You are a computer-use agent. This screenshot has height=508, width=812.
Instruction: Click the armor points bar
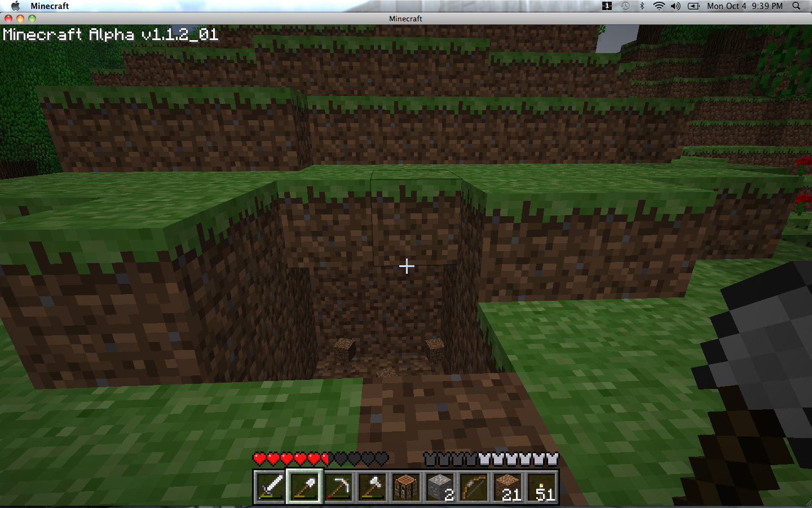(491, 459)
